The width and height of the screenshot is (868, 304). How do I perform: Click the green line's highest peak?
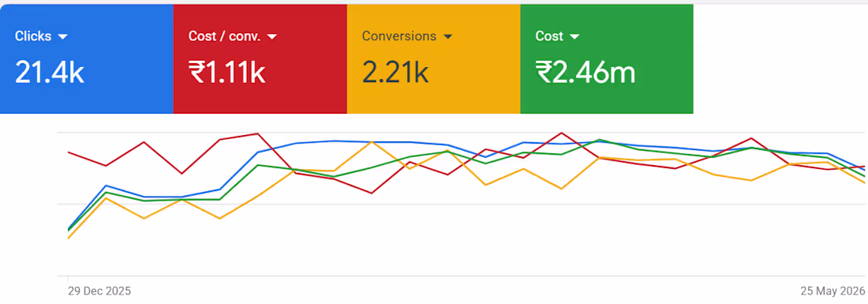(600, 140)
